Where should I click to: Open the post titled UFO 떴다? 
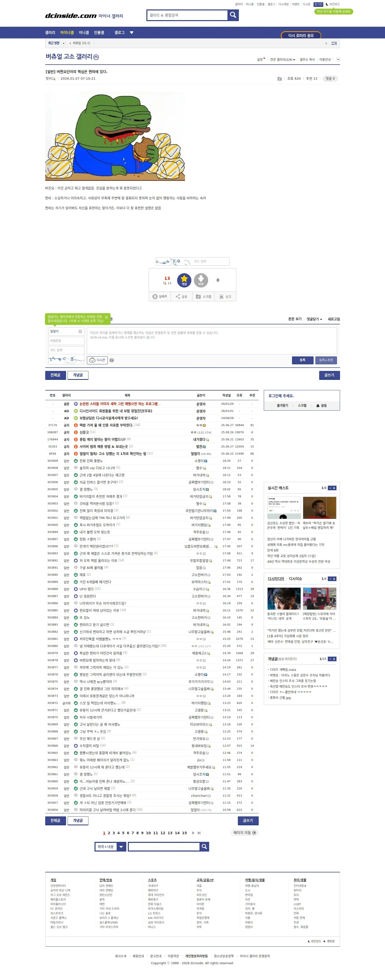pyautogui.click(x=87, y=589)
